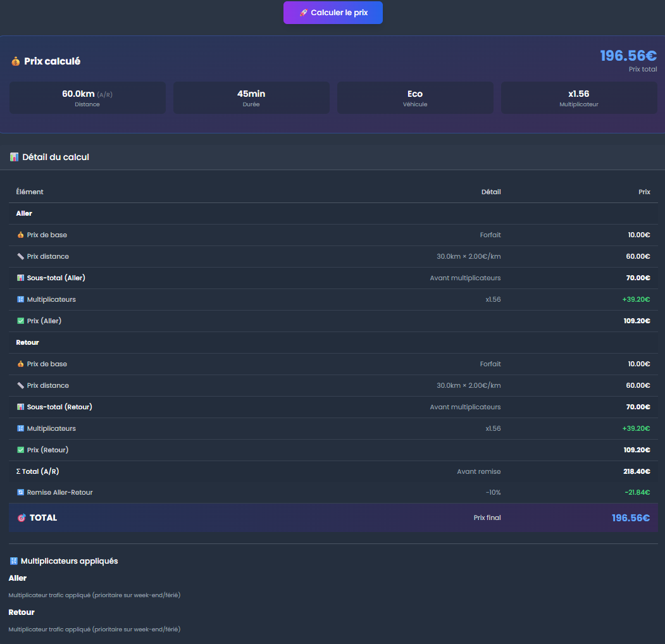Click the multiplier icon in Retour Multiplicateurs row
665x644 pixels.
point(20,428)
